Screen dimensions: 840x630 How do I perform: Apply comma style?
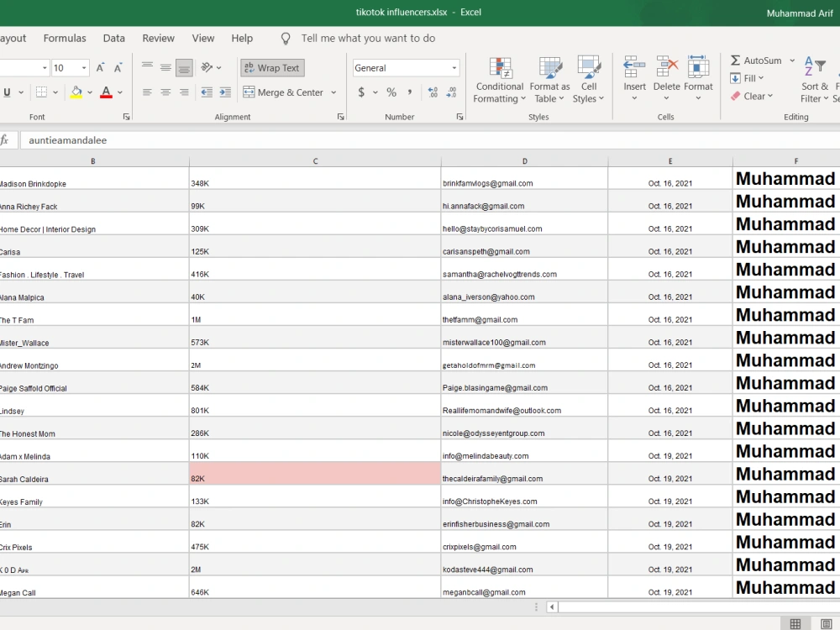pos(410,92)
